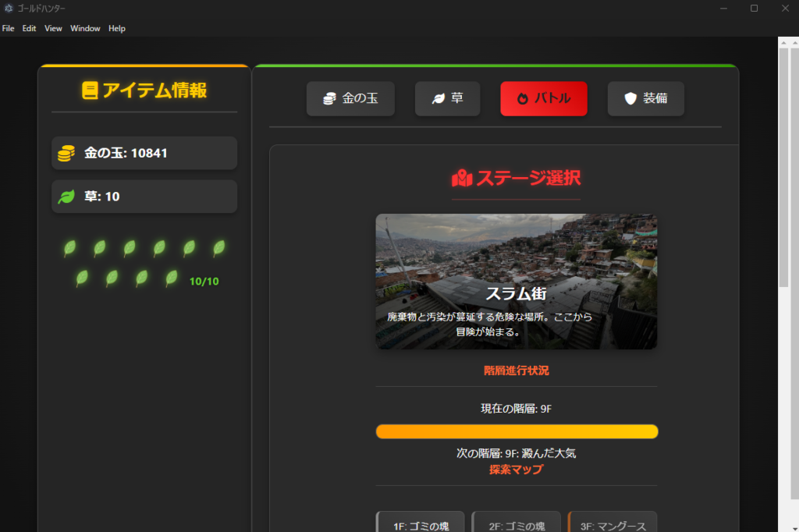Image resolution: width=799 pixels, height=532 pixels.
Task: Click the red map icon beside ステージ選択
Action: pos(462,178)
